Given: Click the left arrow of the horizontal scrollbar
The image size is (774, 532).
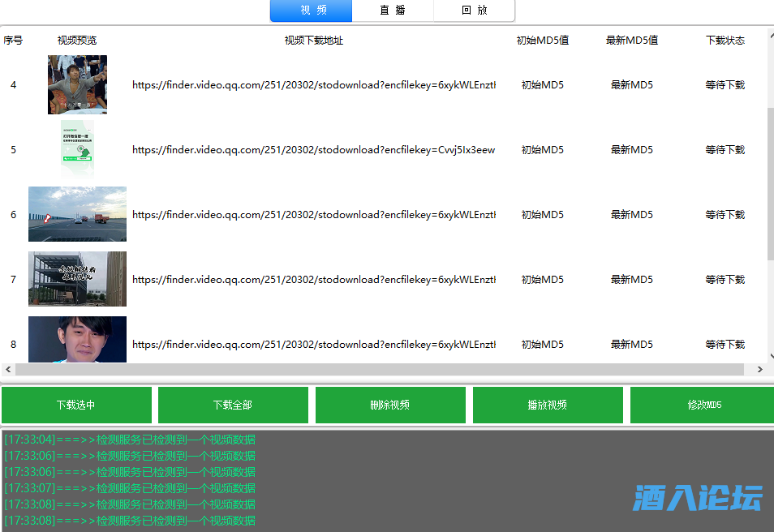Looking at the screenshot, I should tap(8, 369).
